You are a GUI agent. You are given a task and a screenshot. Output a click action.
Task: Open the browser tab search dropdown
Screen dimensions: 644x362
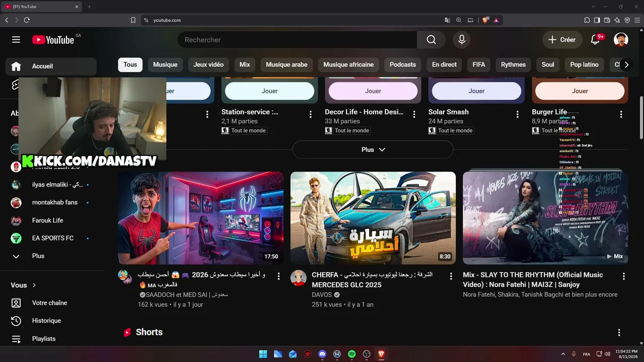593,7
